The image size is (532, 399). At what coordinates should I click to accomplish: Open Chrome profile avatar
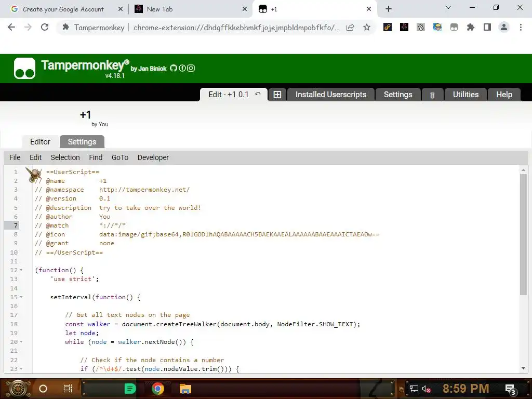[504, 27]
